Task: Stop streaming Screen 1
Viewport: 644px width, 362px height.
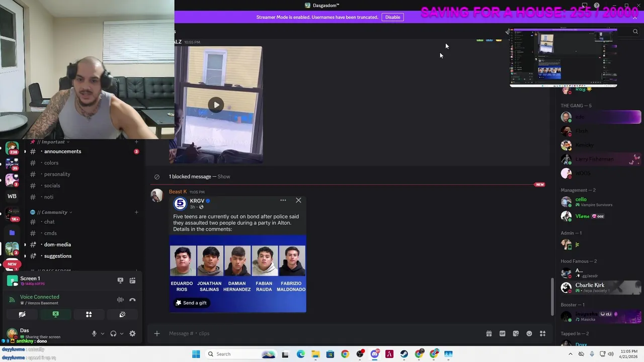Action: (120, 281)
